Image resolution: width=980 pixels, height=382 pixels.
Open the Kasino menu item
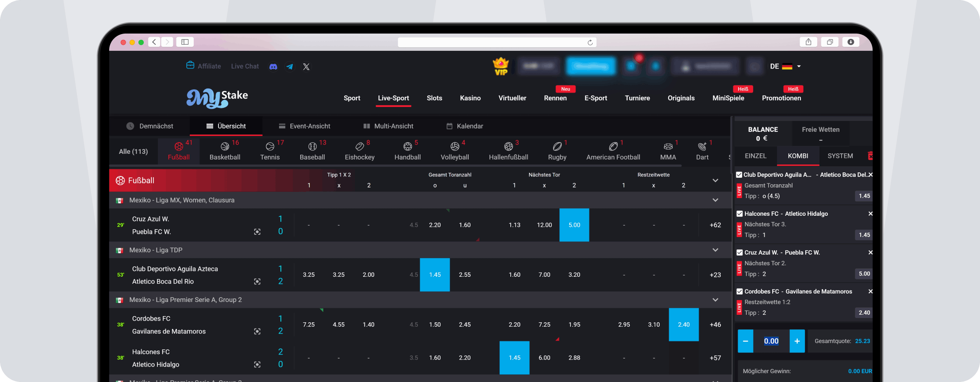[x=470, y=98]
